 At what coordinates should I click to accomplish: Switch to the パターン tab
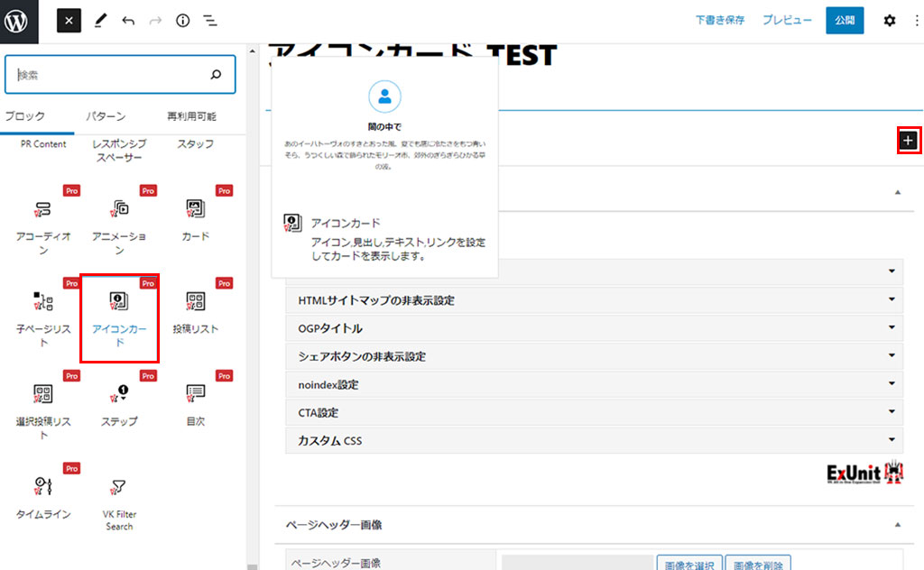[106, 116]
